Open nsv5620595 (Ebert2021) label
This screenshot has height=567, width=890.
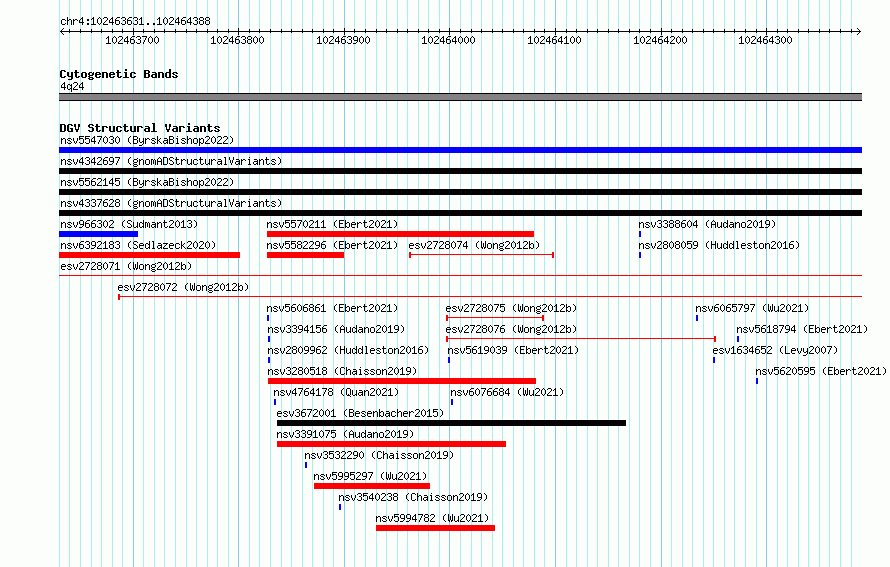(821, 371)
